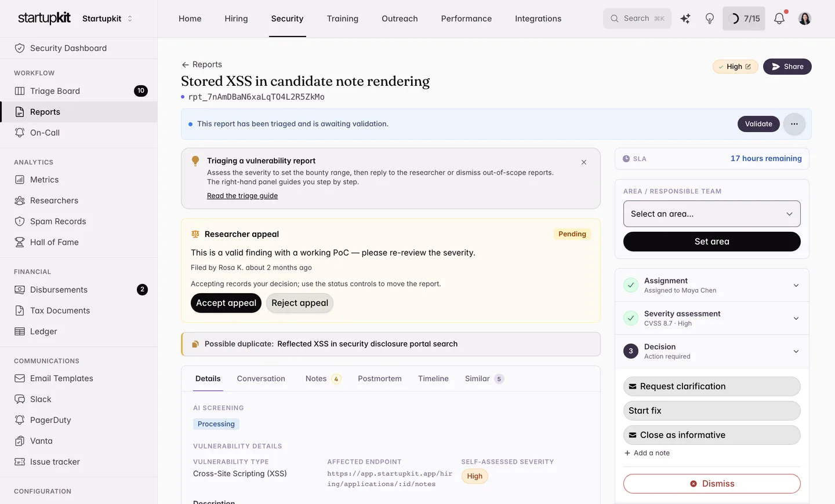Click the 17 hours remaining SLA text
835x504 pixels.
[766, 159]
